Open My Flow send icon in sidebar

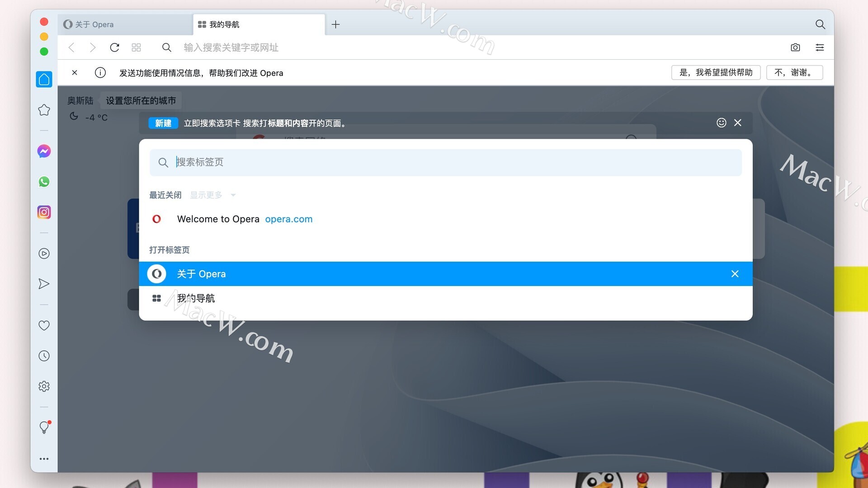pyautogui.click(x=44, y=284)
